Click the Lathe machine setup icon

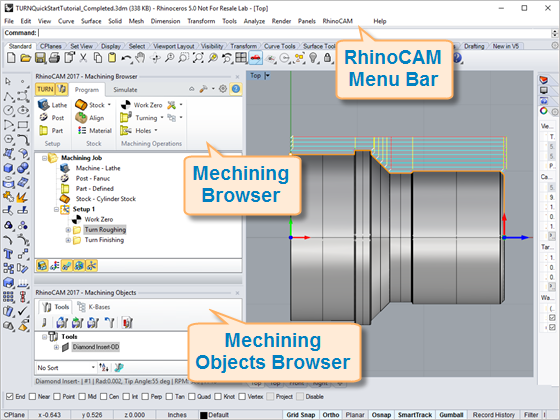tap(44, 105)
